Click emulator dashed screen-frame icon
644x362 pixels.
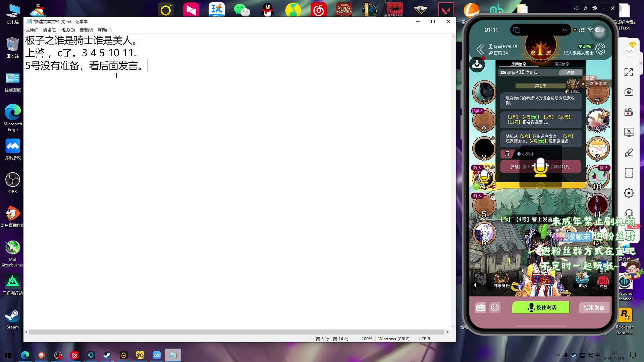click(x=629, y=173)
